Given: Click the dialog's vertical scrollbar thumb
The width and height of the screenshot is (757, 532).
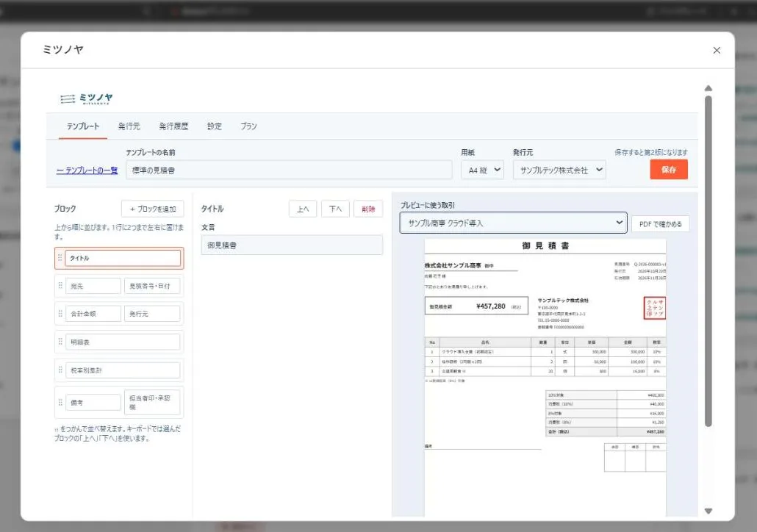Looking at the screenshot, I should pos(708,261).
